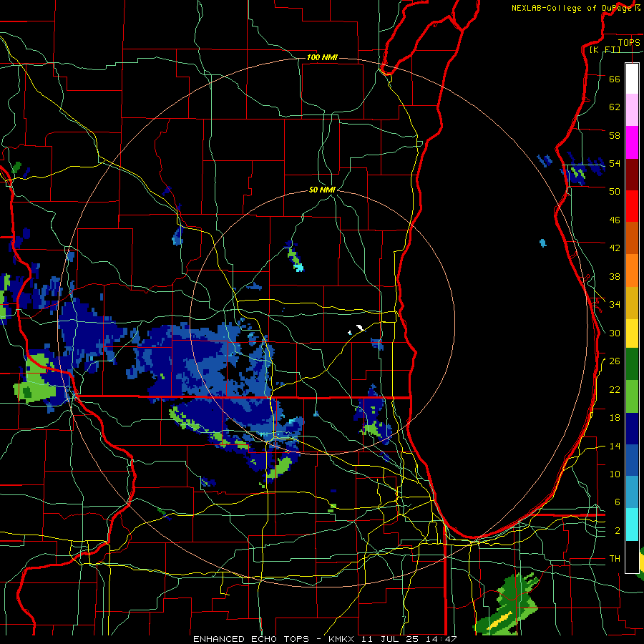Select the dark green legend swatch near 28
The height and width of the screenshot is (644, 644).
(x=632, y=364)
